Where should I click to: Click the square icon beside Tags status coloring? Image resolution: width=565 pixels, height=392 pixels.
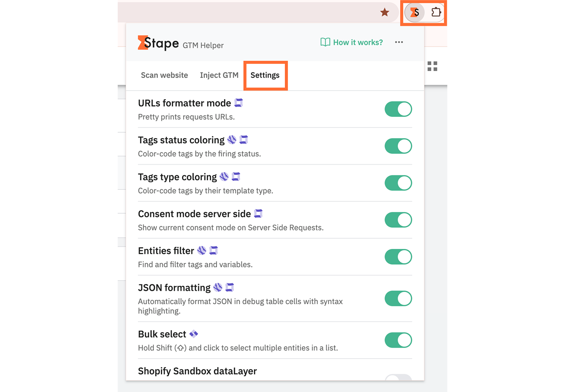244,140
